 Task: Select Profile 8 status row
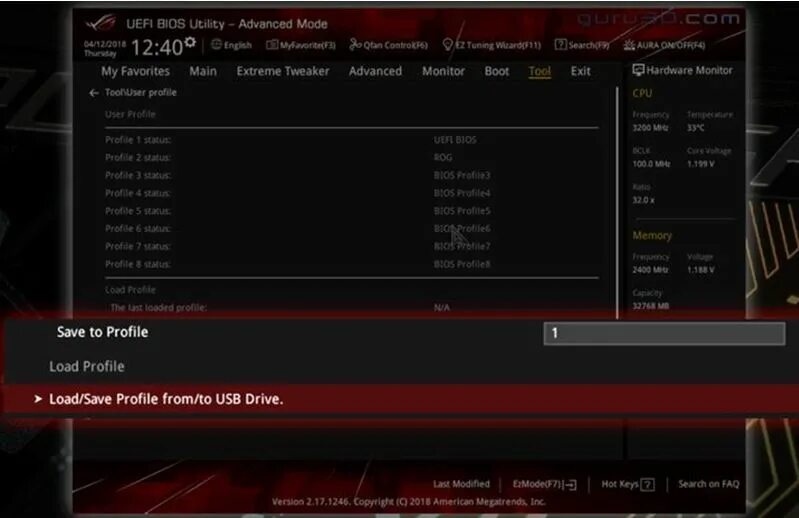(352, 264)
